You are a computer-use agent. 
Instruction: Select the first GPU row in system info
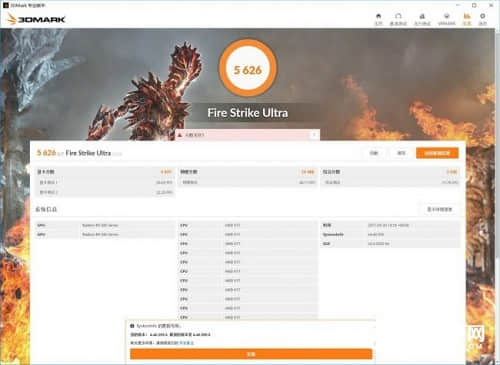[x=105, y=225]
